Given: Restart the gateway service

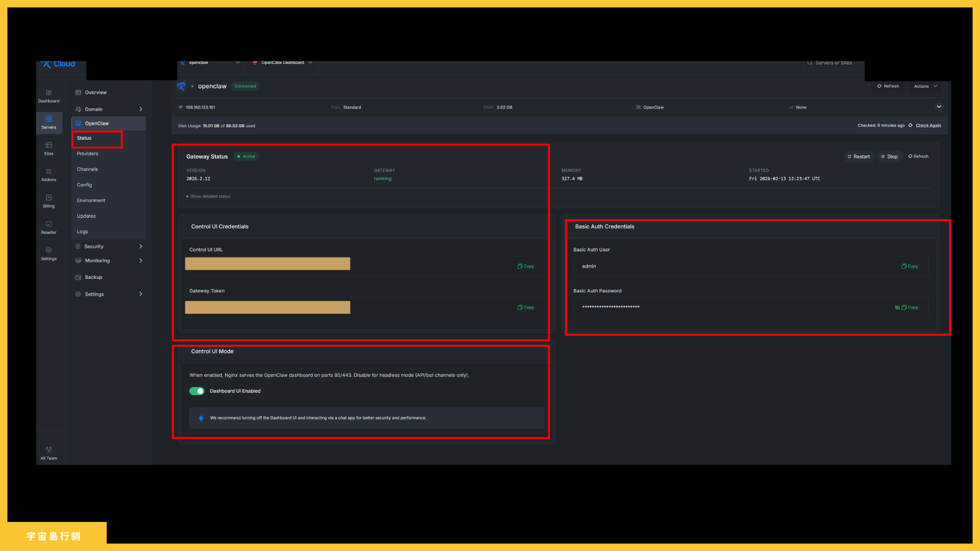Looking at the screenshot, I should [x=859, y=156].
